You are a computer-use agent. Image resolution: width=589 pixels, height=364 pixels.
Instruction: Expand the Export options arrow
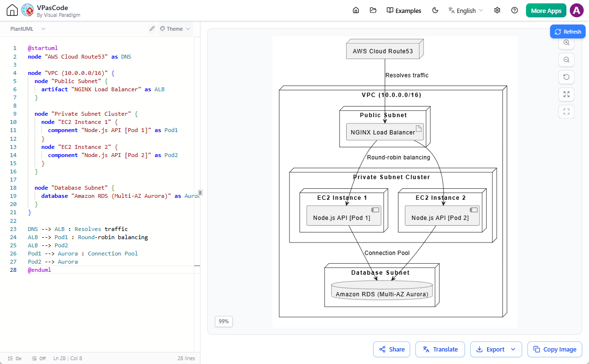tap(514, 349)
